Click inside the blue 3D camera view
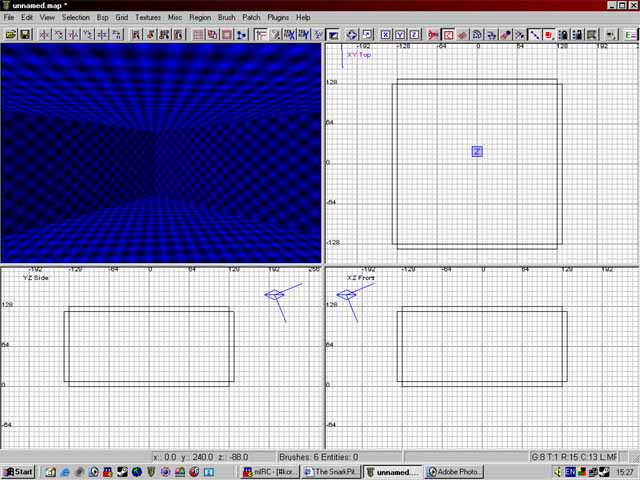Viewport: 640px width, 480px height. coord(161,152)
